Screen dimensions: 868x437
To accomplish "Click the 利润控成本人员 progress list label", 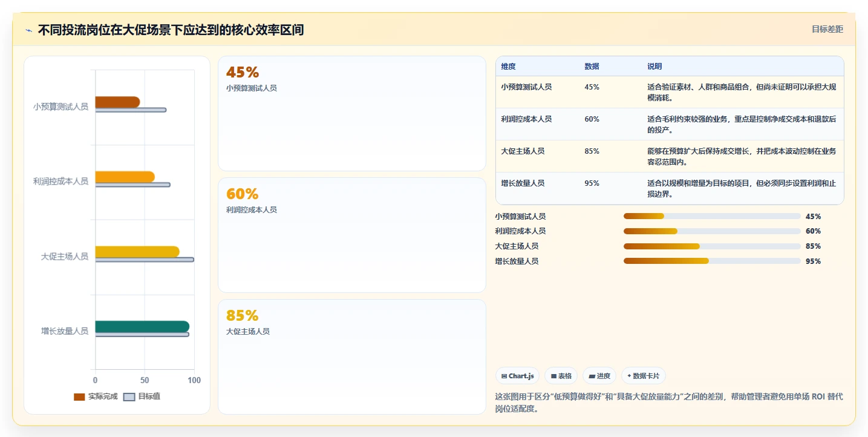I will tap(520, 231).
